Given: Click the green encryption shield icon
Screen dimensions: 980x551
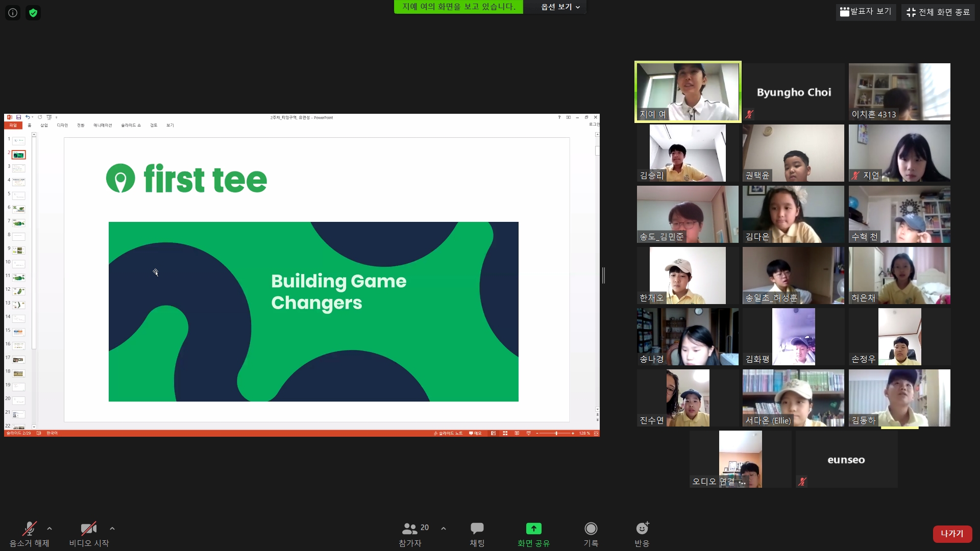Looking at the screenshot, I should click(33, 13).
